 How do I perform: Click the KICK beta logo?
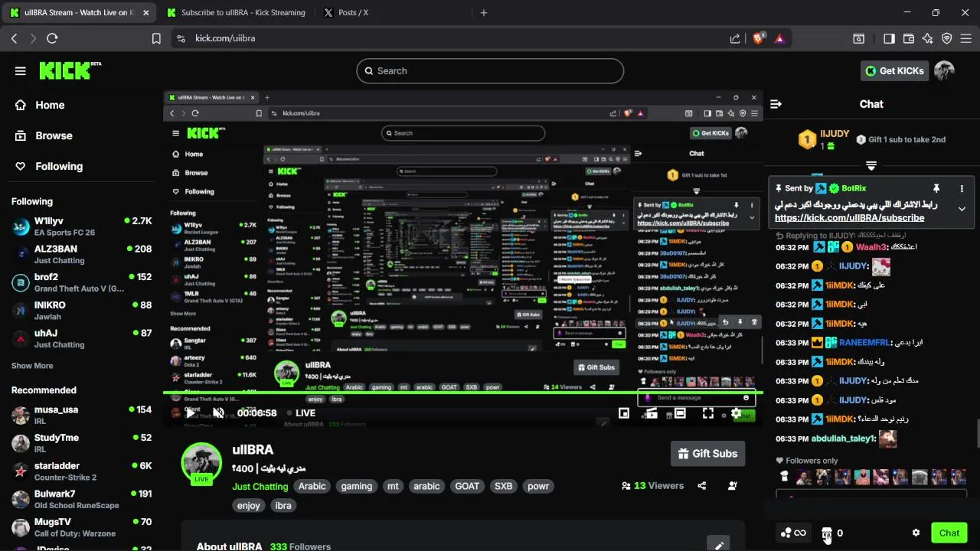pyautogui.click(x=70, y=70)
